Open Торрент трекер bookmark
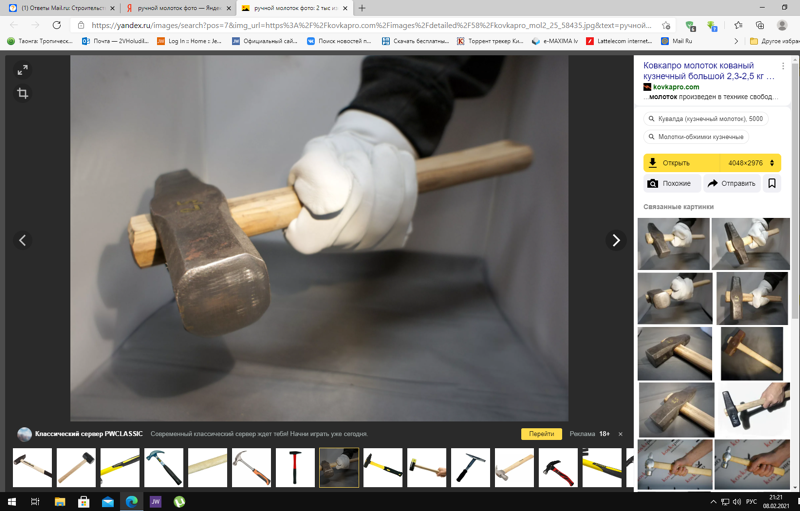Viewport: 800px width, 511px height. tap(490, 41)
